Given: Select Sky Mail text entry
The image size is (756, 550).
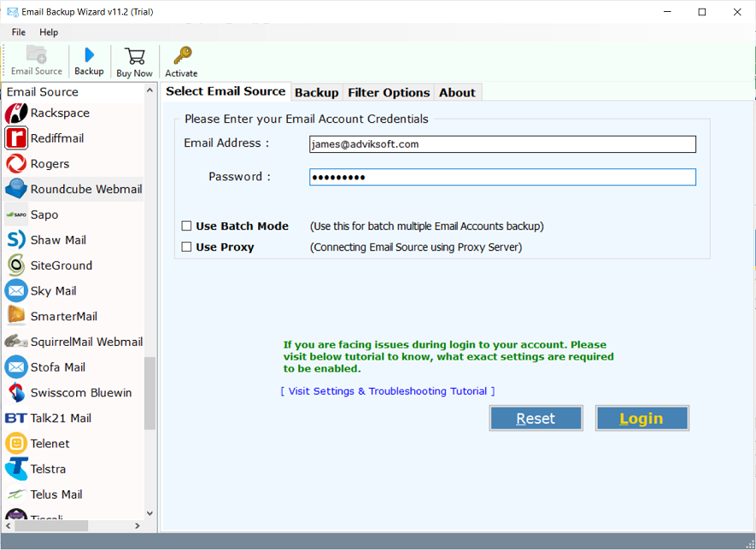Looking at the screenshot, I should point(53,290).
